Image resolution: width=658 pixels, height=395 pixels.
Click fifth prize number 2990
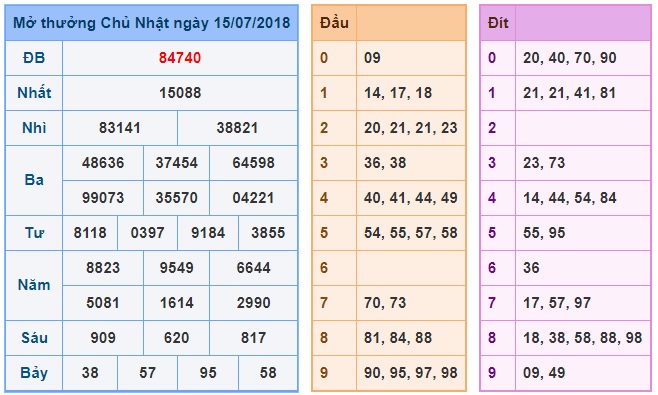click(x=253, y=303)
